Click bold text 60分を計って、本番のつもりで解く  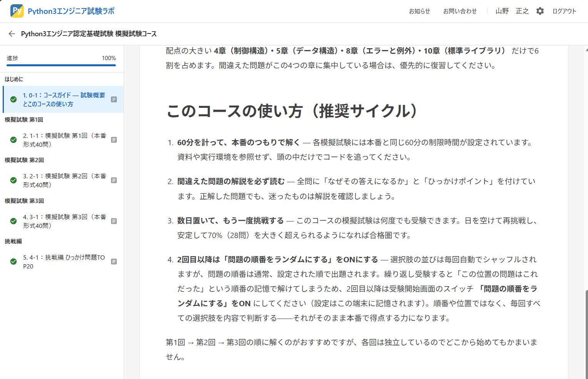click(239, 143)
